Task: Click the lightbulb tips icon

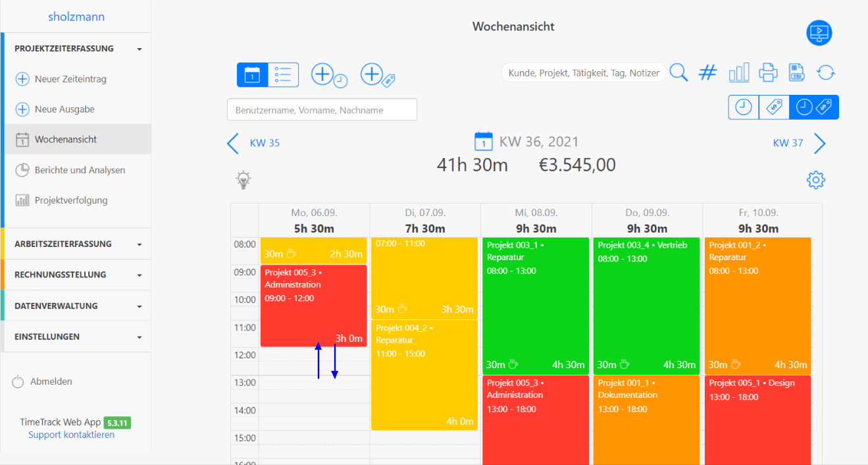Action: (x=244, y=180)
